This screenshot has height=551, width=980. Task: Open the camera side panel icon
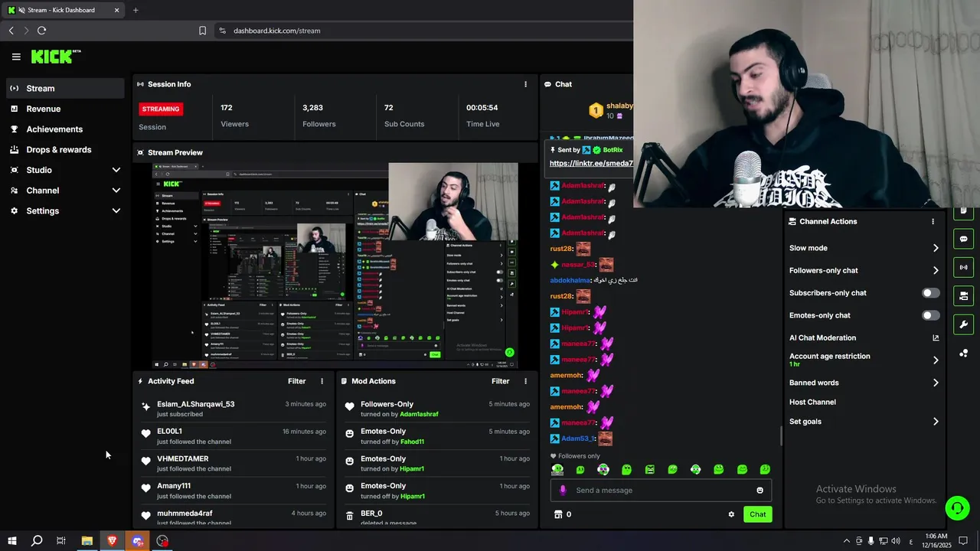[x=963, y=295]
